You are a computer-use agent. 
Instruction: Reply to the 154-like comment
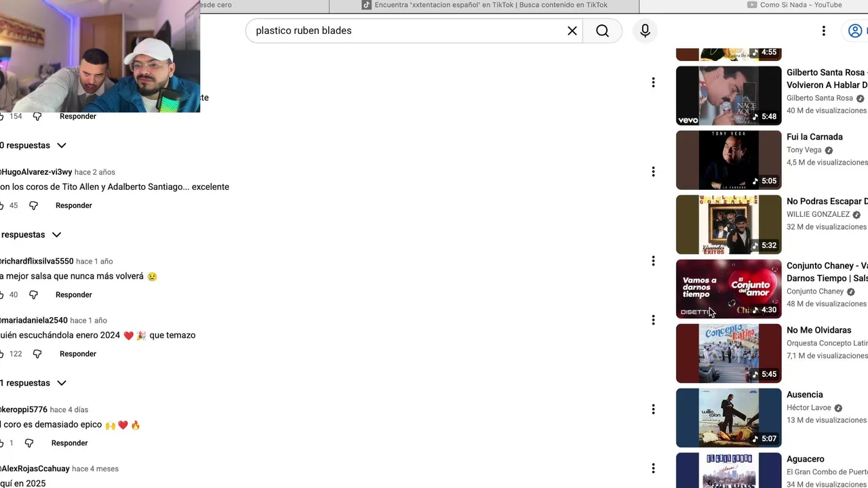pyautogui.click(x=78, y=117)
